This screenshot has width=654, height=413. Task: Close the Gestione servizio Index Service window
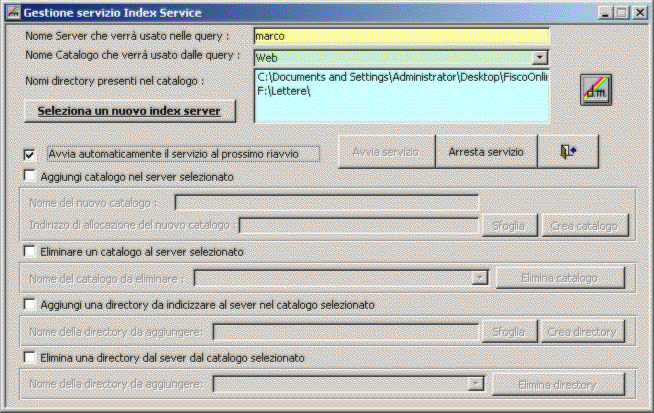tap(639, 13)
